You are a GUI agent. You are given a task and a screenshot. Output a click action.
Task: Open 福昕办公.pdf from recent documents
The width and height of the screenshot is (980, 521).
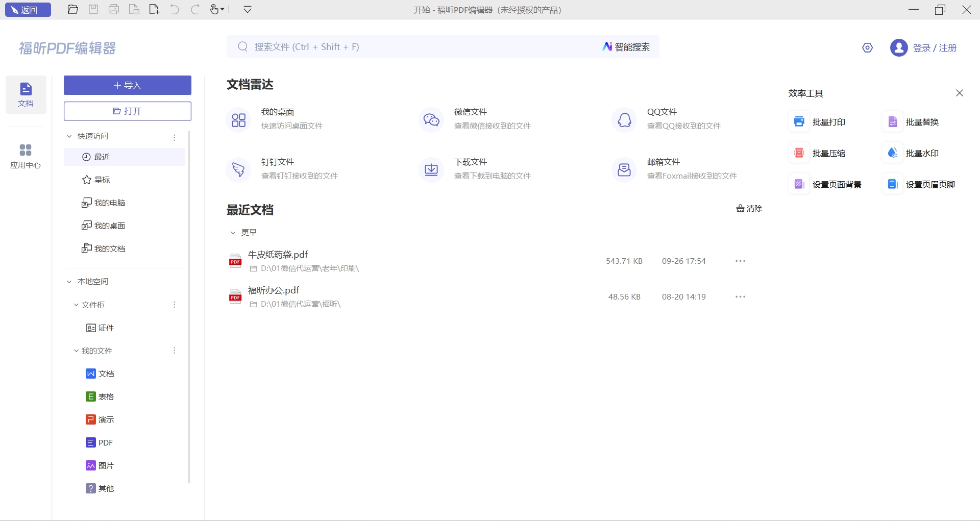pyautogui.click(x=274, y=290)
